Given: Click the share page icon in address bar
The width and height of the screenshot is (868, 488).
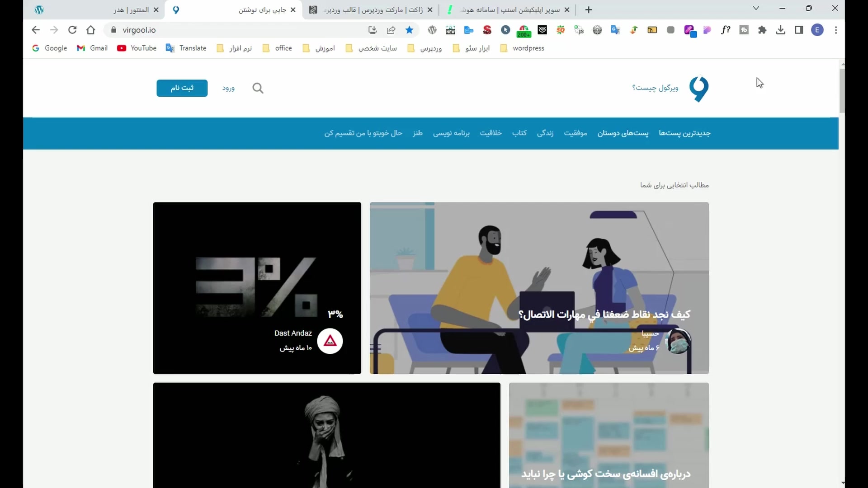Looking at the screenshot, I should point(391,30).
